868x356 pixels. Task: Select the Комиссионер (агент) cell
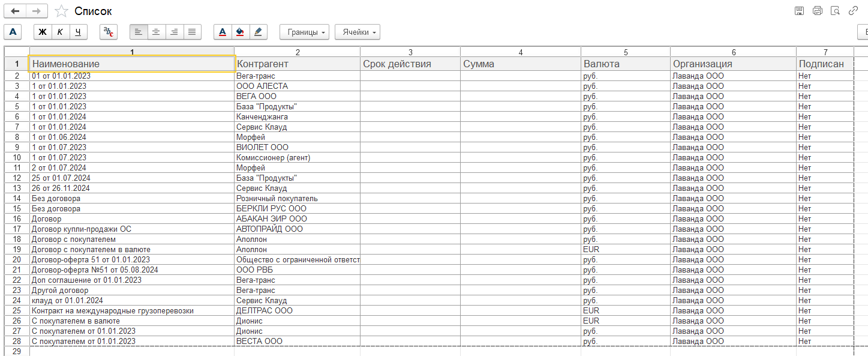(x=297, y=158)
